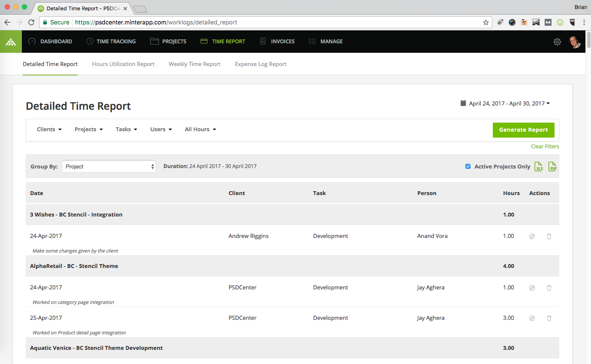This screenshot has width=591, height=364.
Task: Bookmark this page with star icon
Action: point(486,22)
